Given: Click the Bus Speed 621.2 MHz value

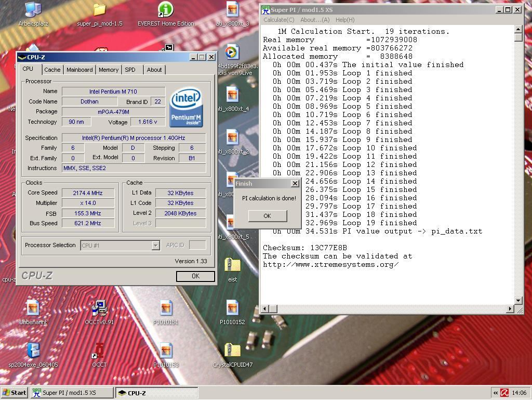Looking at the screenshot, I should pyautogui.click(x=88, y=223).
